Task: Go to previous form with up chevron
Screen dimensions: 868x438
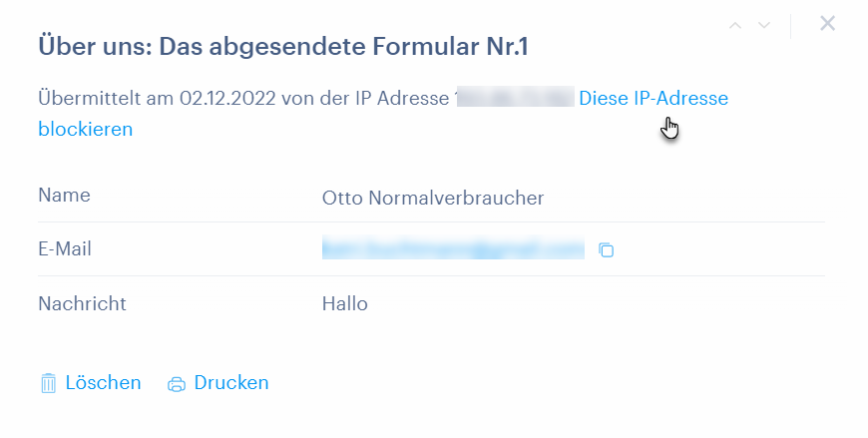Action: (x=735, y=25)
